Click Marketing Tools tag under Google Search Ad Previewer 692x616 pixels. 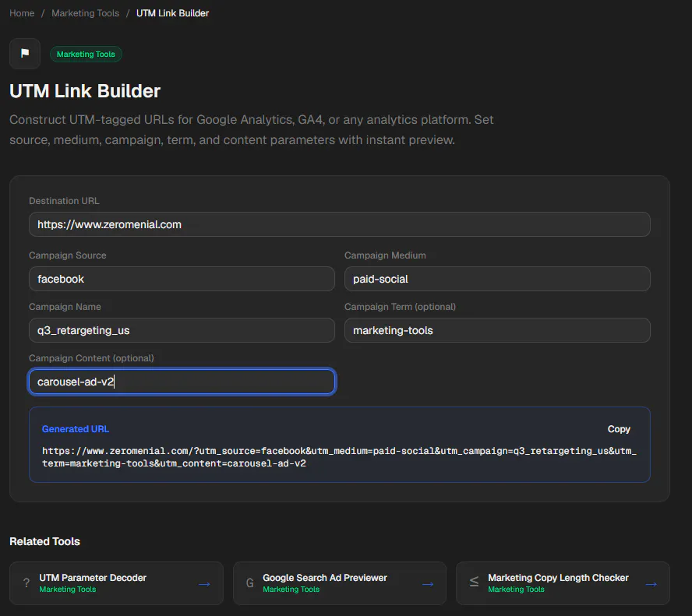click(x=291, y=590)
